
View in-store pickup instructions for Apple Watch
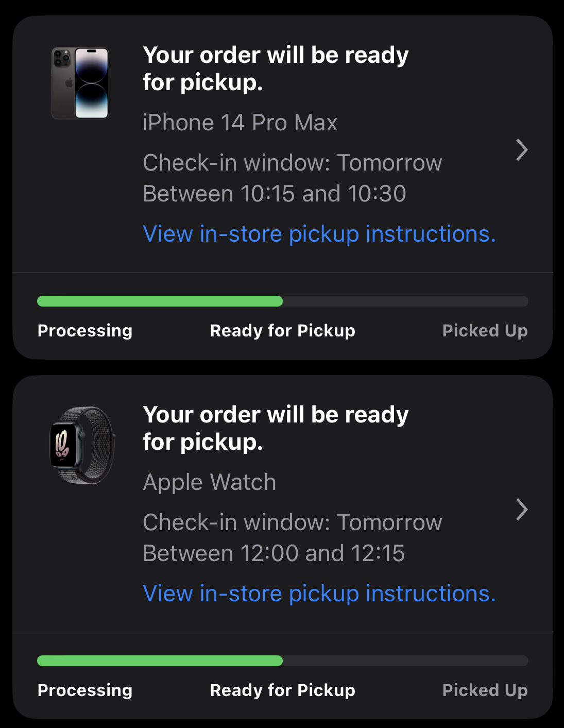tap(319, 594)
